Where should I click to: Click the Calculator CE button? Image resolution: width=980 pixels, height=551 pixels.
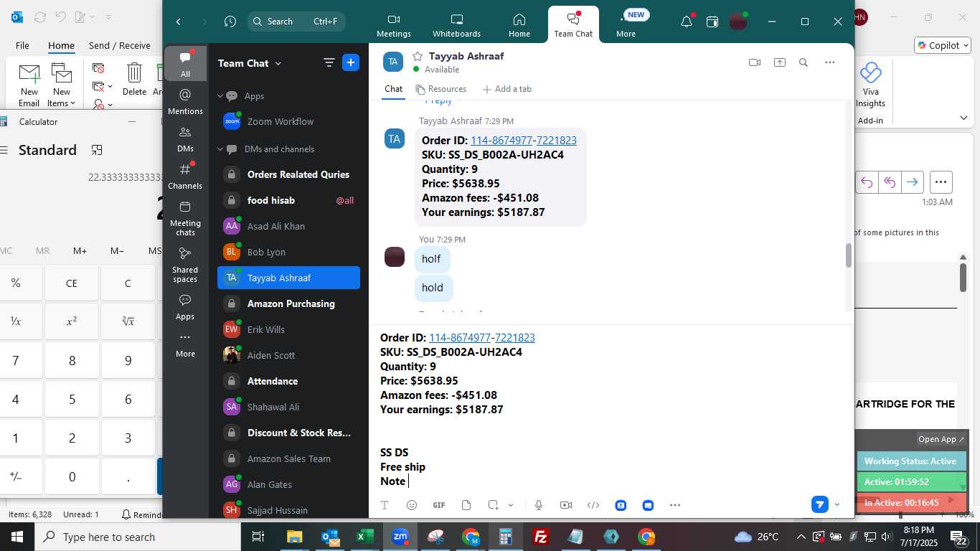[72, 283]
